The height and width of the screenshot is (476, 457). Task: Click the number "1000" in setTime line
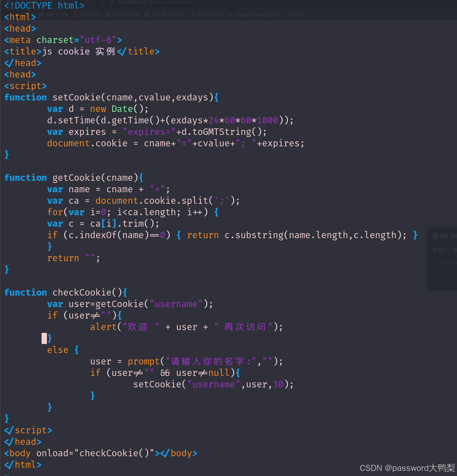click(x=267, y=120)
